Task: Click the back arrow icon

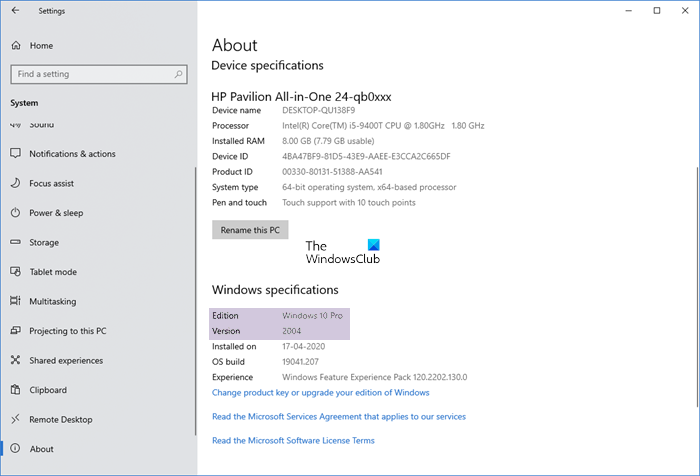Action: 14,11
